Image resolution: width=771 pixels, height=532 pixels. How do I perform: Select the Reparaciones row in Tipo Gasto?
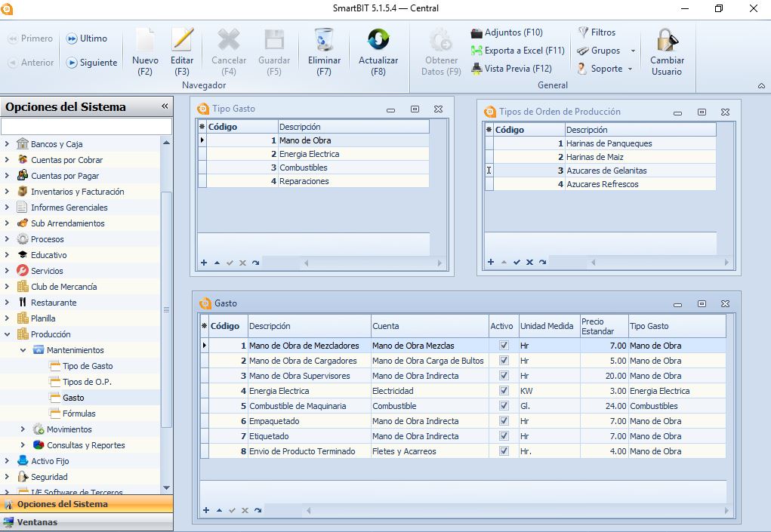point(313,181)
